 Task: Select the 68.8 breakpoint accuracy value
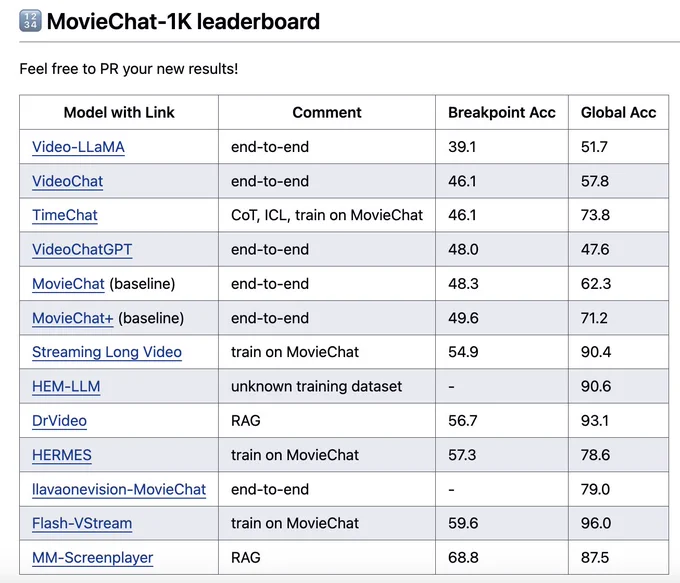coord(463,557)
